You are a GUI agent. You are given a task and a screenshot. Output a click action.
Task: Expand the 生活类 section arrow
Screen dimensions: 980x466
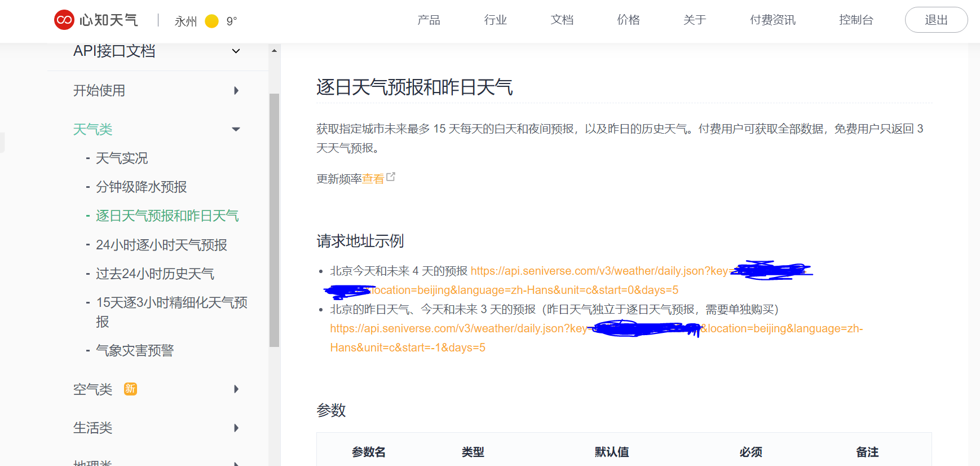coord(236,428)
